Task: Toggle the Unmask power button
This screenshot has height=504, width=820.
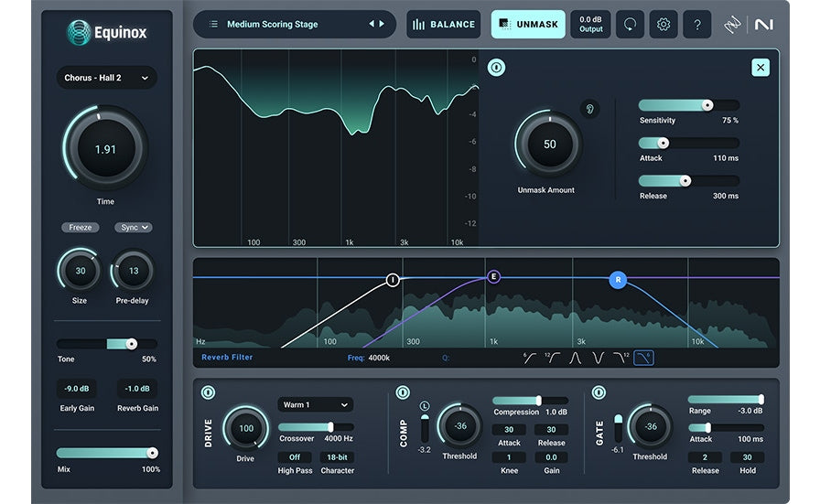Action: pos(496,68)
